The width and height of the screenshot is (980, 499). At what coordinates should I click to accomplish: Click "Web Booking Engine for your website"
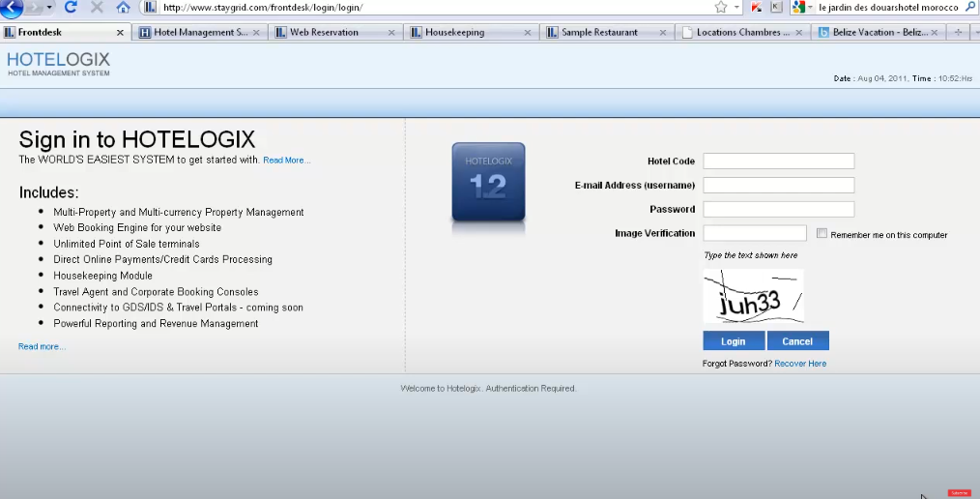137,227
